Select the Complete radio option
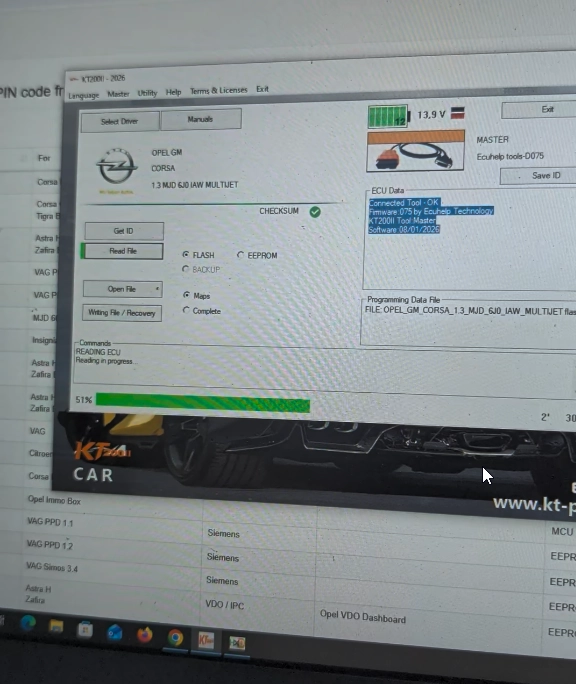 tap(186, 310)
